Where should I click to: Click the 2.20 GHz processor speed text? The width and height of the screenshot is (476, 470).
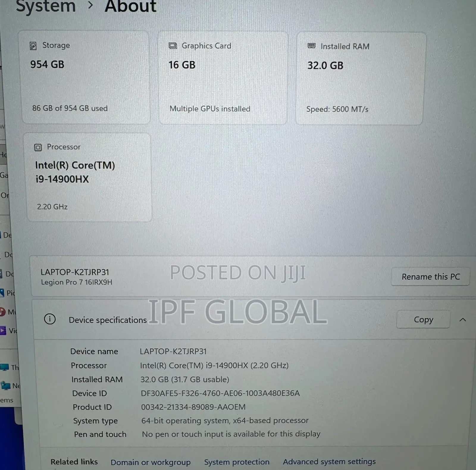(52, 207)
